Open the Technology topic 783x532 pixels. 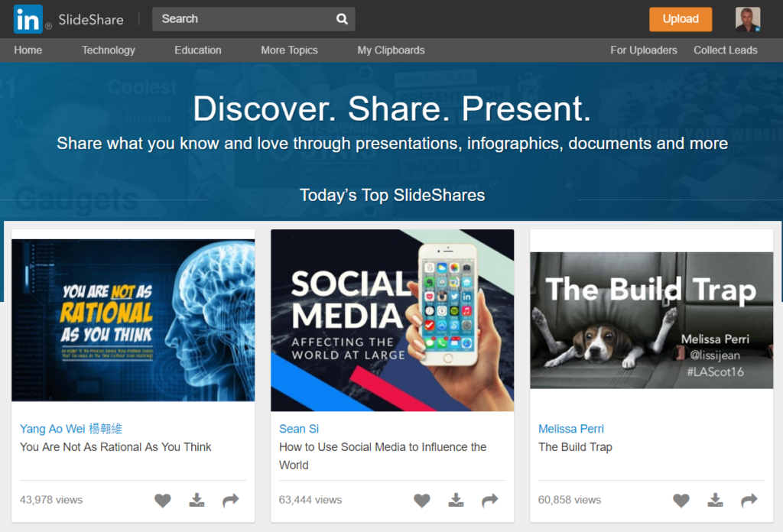[x=109, y=50]
